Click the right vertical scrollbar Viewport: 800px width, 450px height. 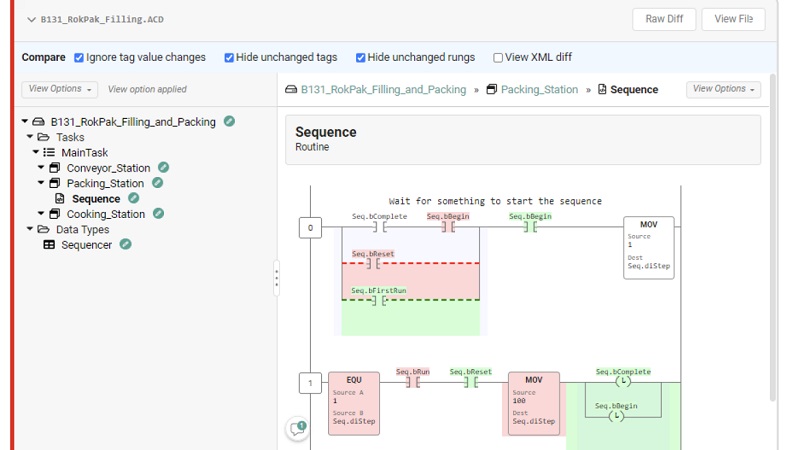pyautogui.click(x=772, y=237)
